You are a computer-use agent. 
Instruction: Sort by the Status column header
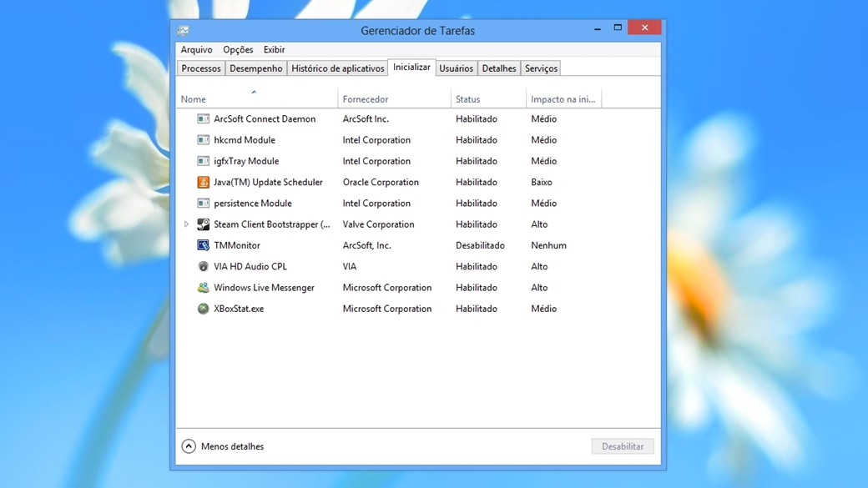[488, 99]
